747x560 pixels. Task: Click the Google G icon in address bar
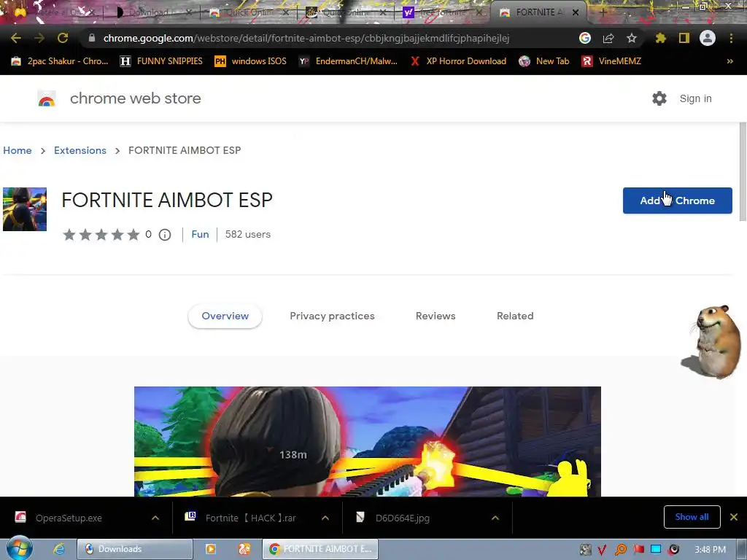[x=585, y=38]
